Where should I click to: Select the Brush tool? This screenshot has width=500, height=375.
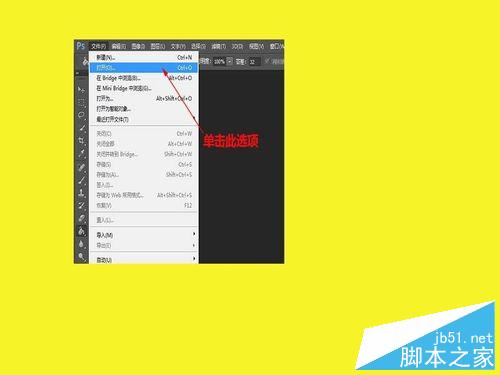(x=81, y=180)
